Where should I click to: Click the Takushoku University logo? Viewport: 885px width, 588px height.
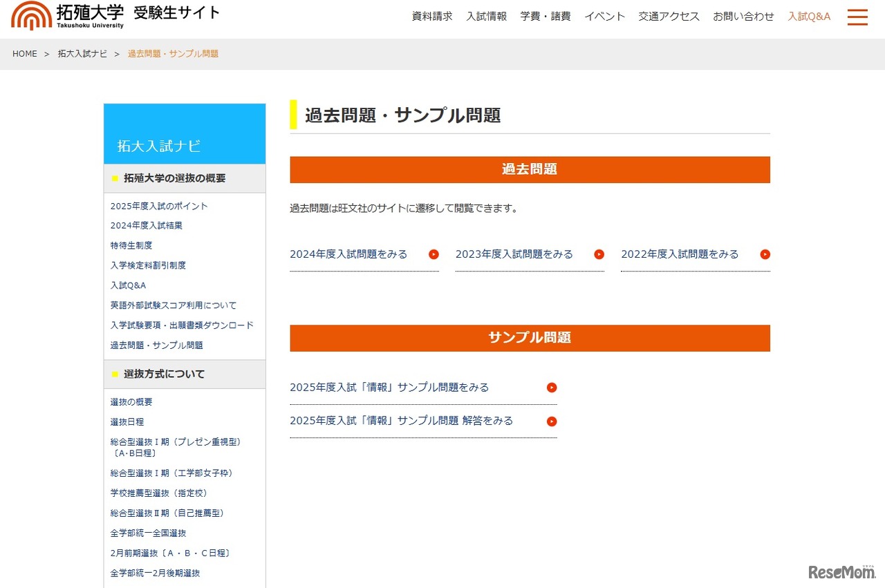click(68, 15)
